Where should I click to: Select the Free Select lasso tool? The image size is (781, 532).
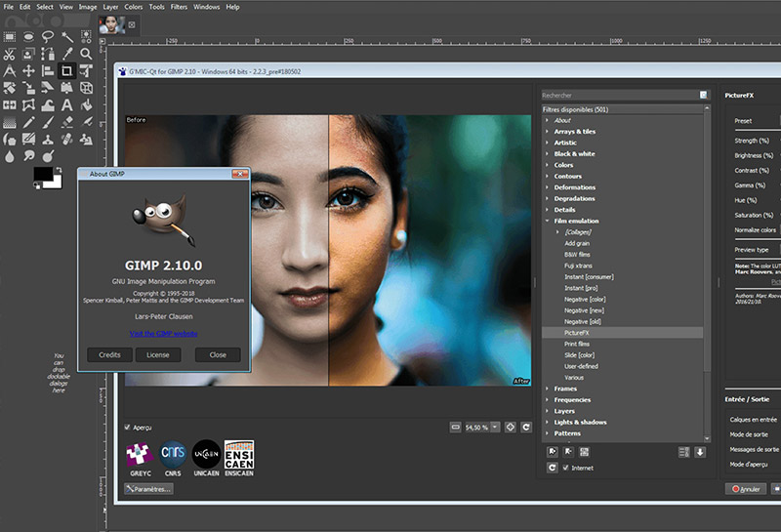[48, 36]
